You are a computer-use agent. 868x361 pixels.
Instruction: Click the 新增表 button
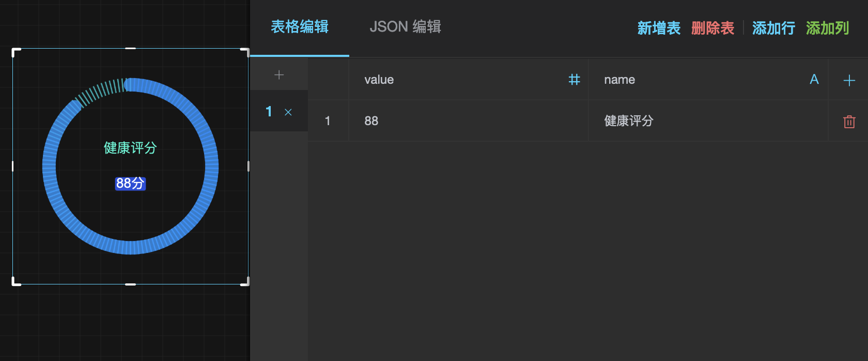(x=659, y=28)
